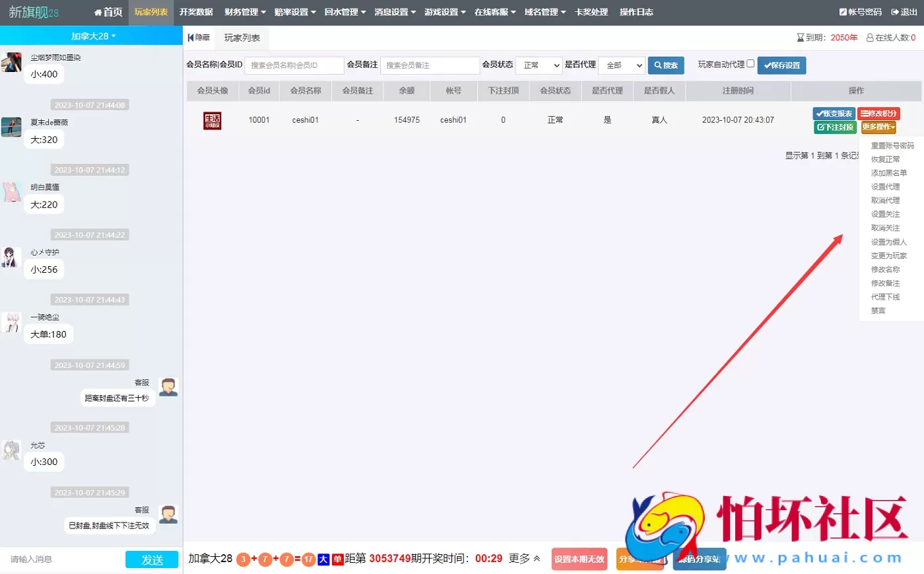Open the 账变报表 account change report
924x574 pixels.
834,113
